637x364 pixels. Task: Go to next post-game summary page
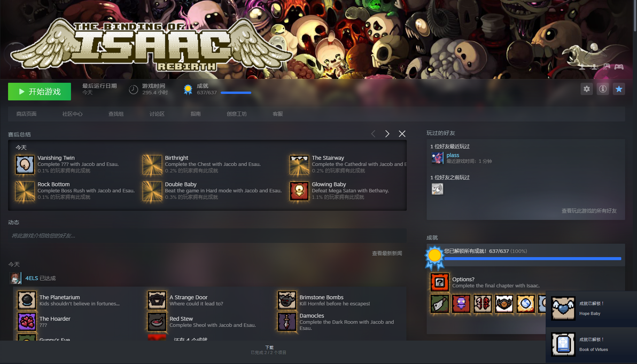(387, 134)
